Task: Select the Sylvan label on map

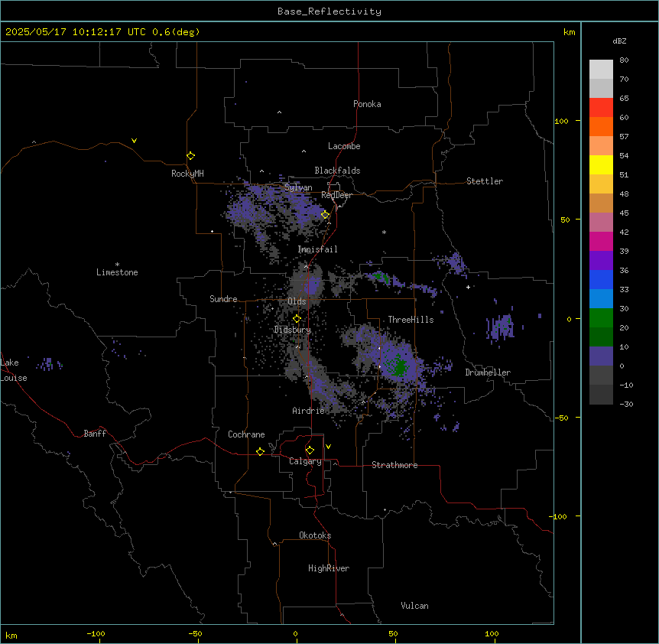Action: coord(298,187)
